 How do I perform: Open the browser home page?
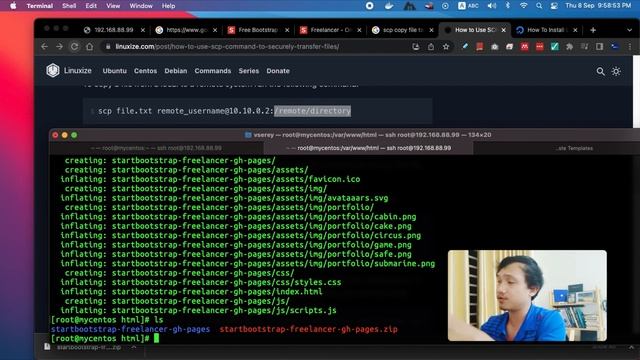pos(89,47)
